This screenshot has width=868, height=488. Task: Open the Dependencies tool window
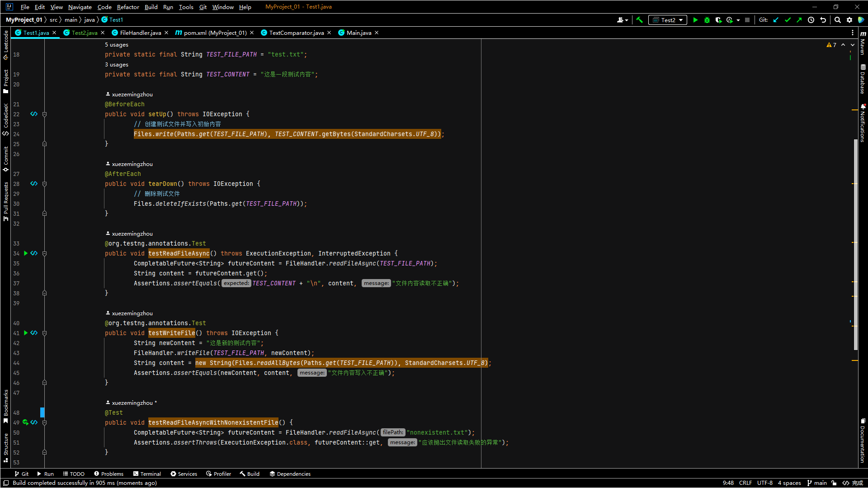(290, 474)
